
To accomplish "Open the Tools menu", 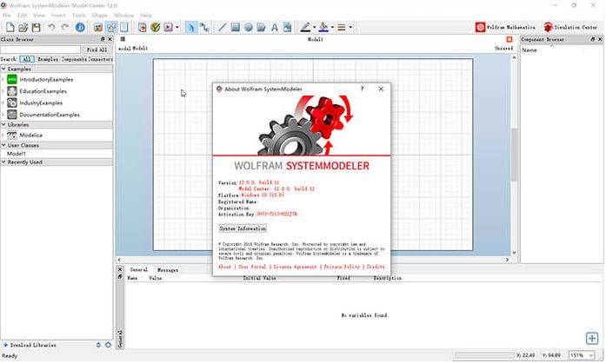I will click(x=79, y=15).
